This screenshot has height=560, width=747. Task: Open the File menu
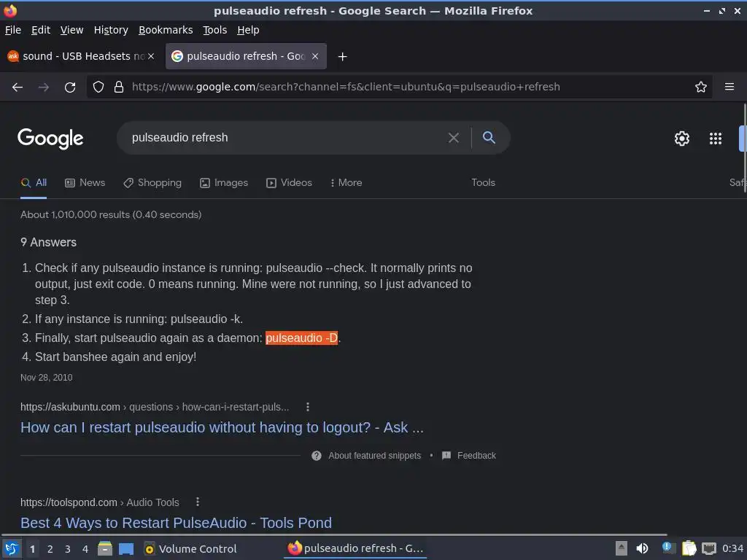coord(13,30)
